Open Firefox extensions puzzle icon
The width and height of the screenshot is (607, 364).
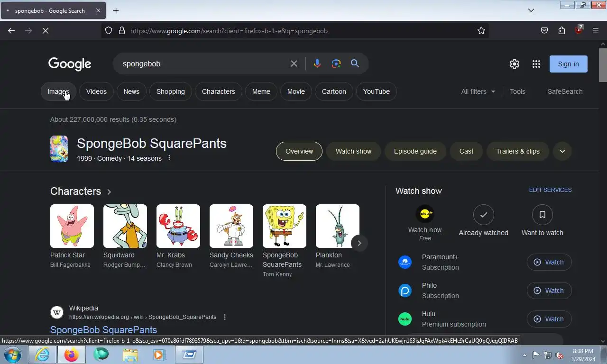tap(561, 31)
